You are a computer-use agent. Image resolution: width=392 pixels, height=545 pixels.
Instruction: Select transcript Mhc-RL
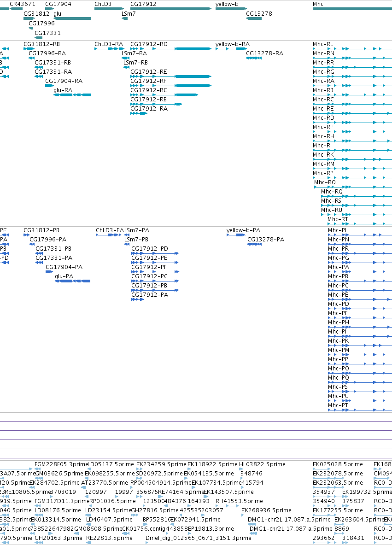323,44
